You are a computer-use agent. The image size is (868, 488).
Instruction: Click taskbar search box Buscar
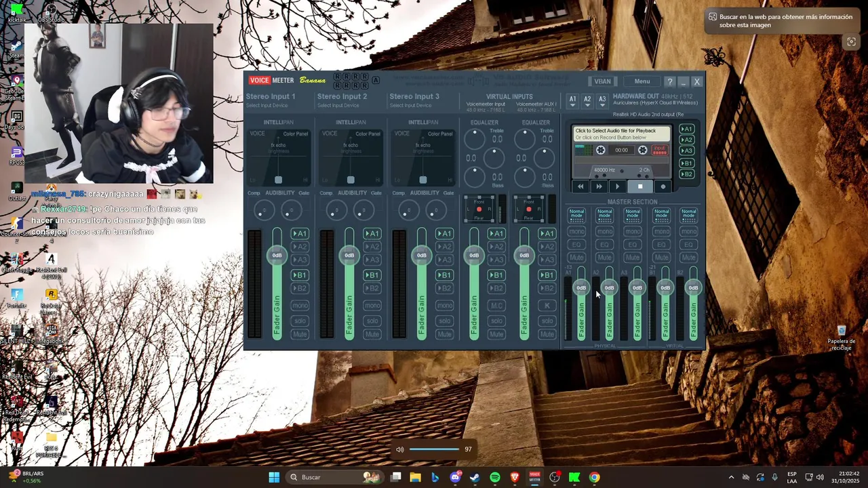coord(335,477)
